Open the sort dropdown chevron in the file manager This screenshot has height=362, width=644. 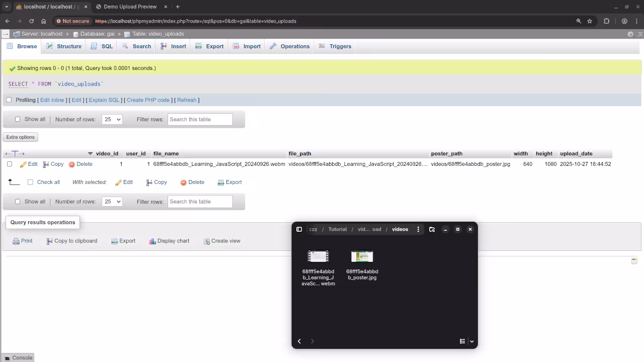471,341
